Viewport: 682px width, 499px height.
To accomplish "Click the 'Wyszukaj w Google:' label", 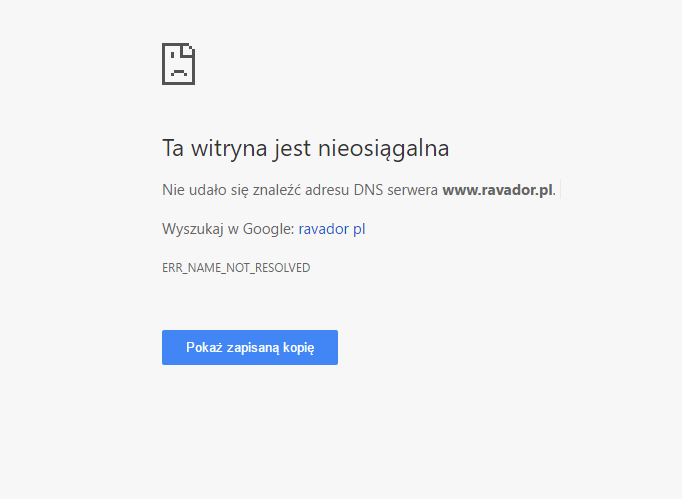I will 228,229.
